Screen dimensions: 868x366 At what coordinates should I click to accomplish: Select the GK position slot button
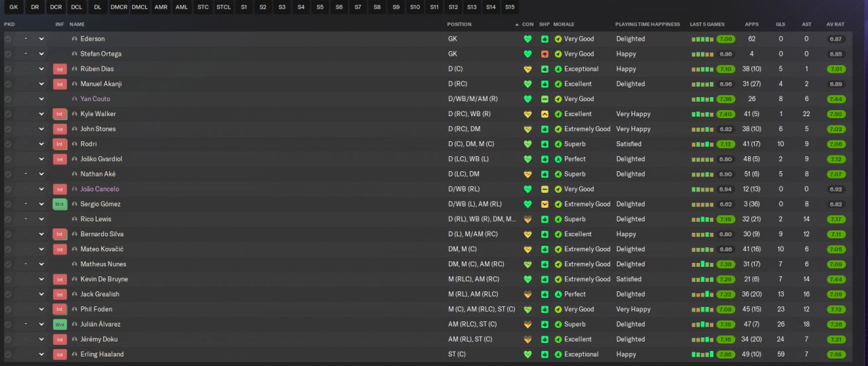[x=13, y=7]
